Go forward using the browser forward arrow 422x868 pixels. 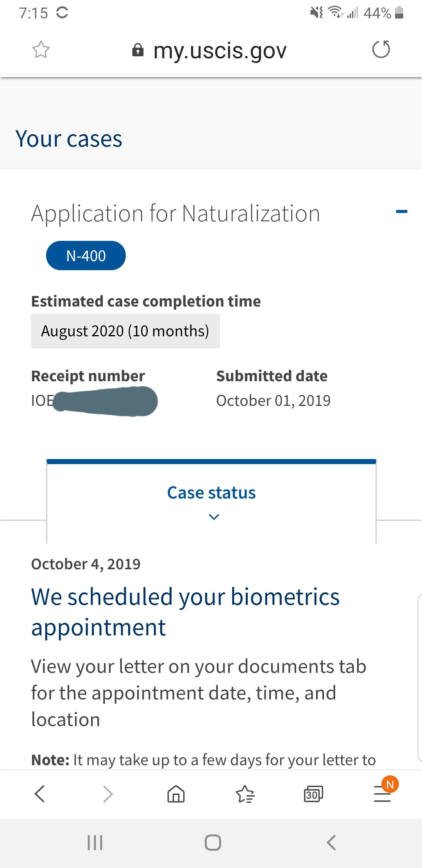tap(108, 794)
